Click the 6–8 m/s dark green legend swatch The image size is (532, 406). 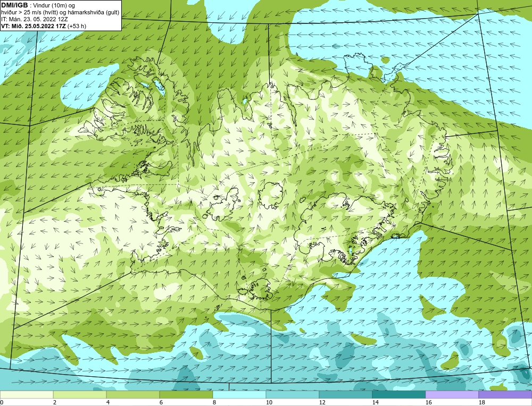pos(186,394)
